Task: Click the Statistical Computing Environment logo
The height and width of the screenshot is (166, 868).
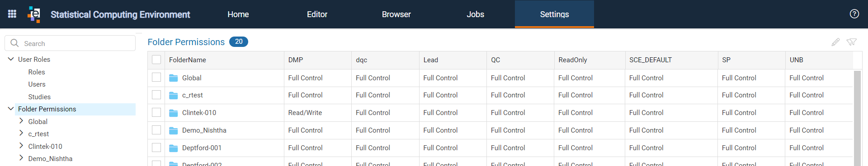Action: click(x=34, y=14)
